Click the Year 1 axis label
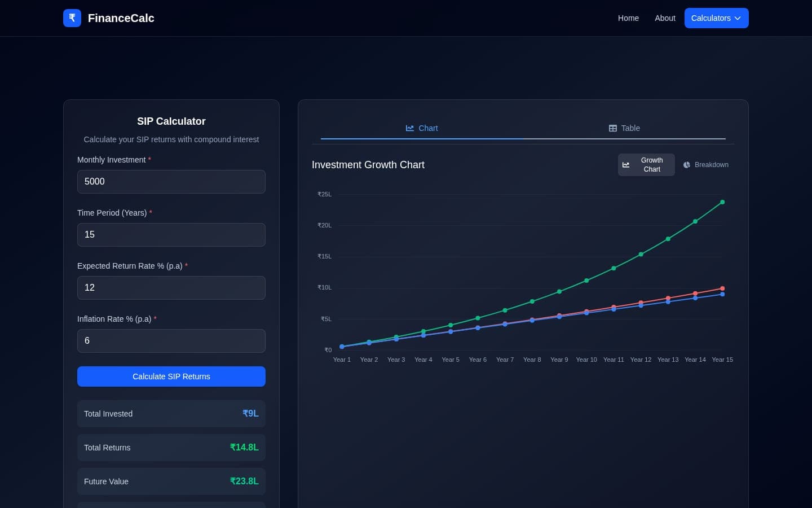Screen dimensions: 812x508 [342, 360]
